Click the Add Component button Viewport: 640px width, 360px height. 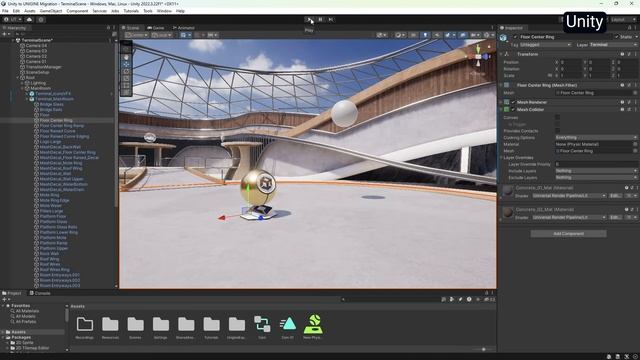pyautogui.click(x=568, y=233)
